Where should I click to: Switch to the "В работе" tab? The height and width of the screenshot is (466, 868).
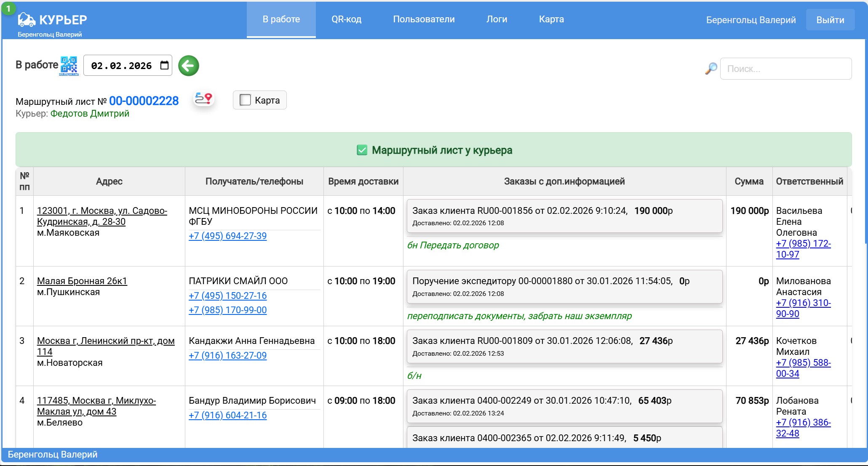281,19
